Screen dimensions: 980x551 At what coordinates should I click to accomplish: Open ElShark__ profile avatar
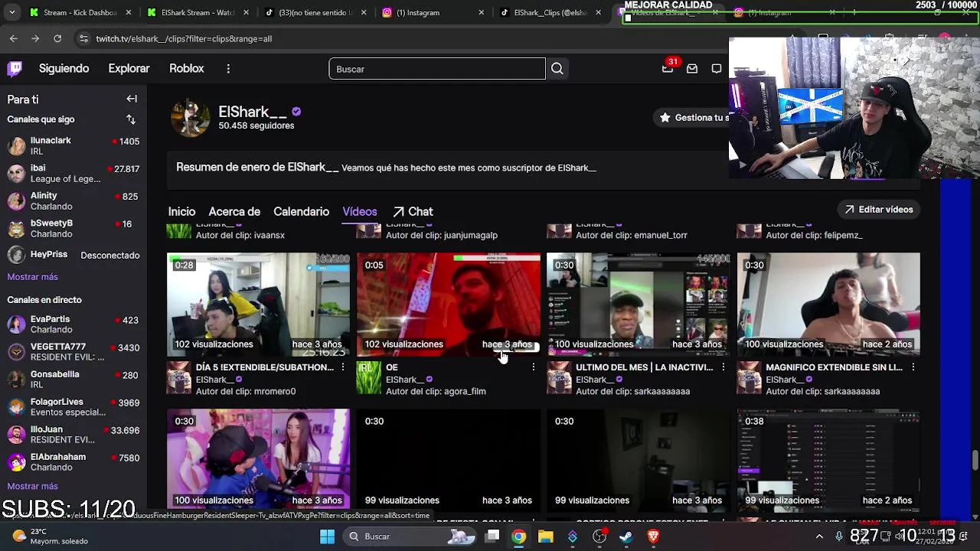[x=189, y=118]
